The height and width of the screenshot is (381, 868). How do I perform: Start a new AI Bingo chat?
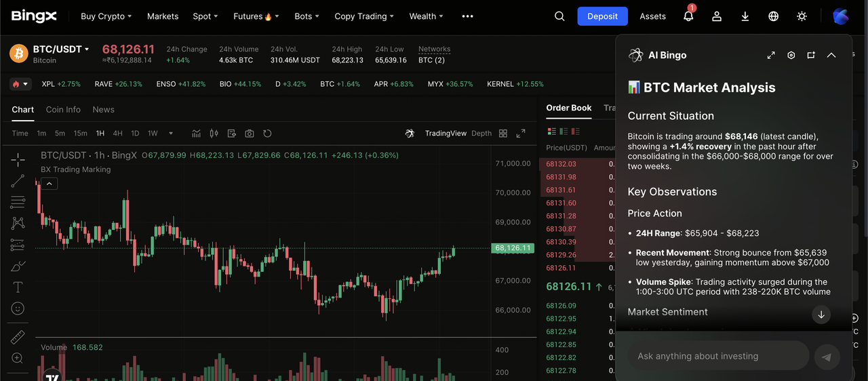811,56
